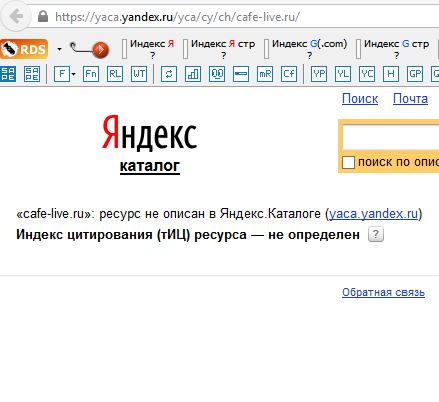Click the red run-analysis button
The width and height of the screenshot is (439, 402).
pyautogui.click(x=100, y=50)
